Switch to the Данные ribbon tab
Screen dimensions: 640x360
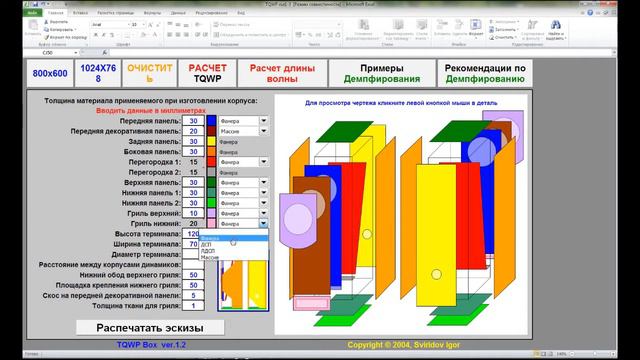178,13
